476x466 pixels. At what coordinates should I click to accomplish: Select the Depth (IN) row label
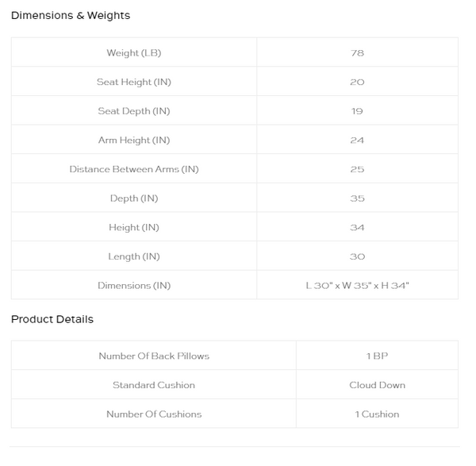coord(134,198)
